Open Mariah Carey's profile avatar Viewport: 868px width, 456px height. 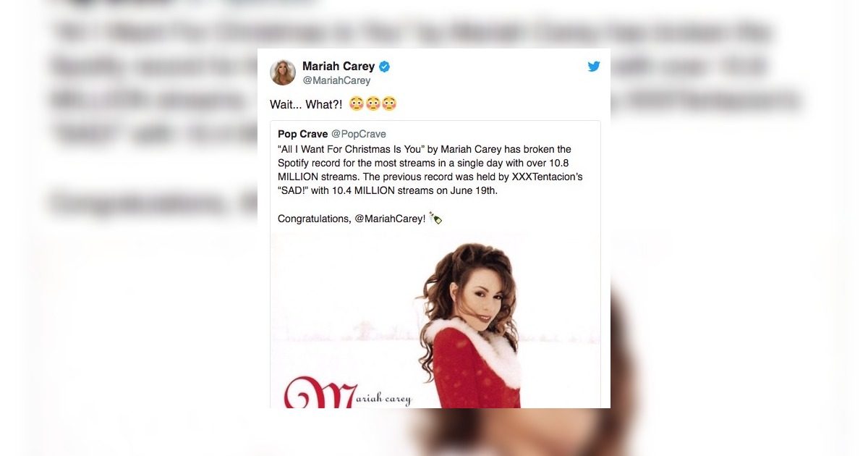click(x=283, y=72)
